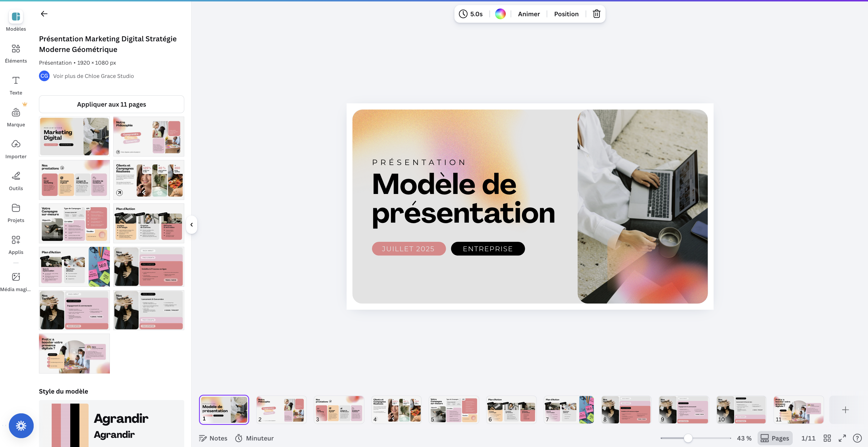Open the Éléments panel
Screen dimensions: 868x447
coord(16,53)
